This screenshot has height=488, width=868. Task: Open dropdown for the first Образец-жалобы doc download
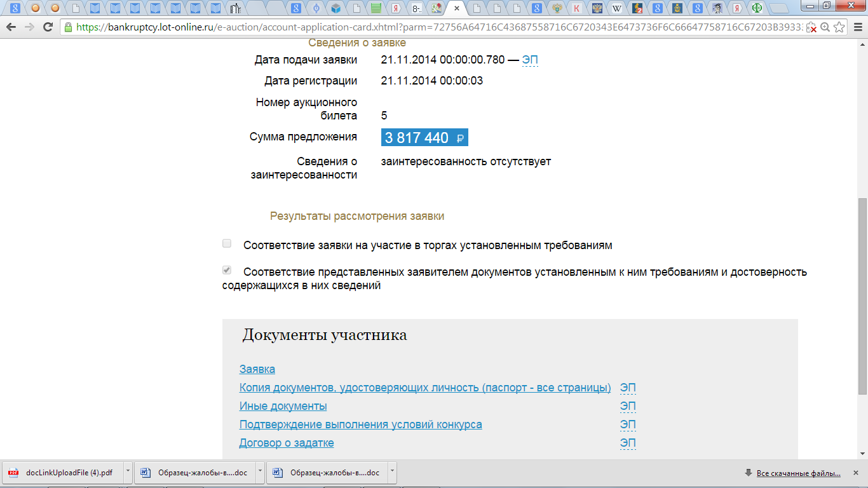point(260,473)
